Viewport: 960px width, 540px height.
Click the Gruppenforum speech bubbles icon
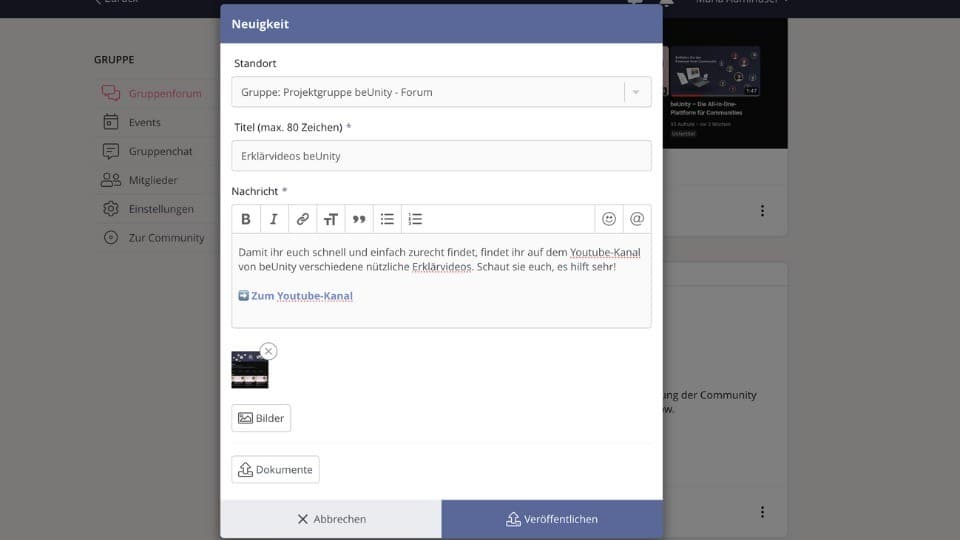pyautogui.click(x=111, y=93)
